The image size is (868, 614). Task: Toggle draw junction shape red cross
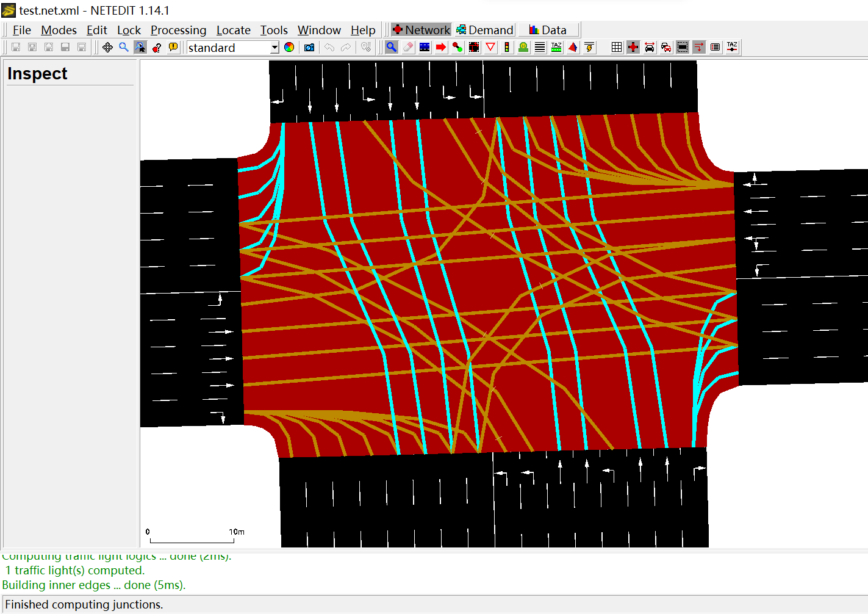point(633,47)
